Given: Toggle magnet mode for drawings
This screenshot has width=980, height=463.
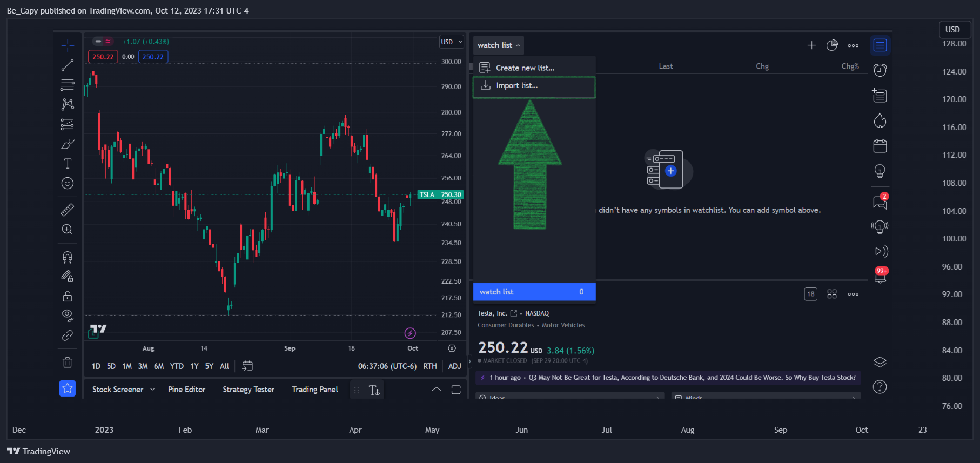Looking at the screenshot, I should (68, 257).
